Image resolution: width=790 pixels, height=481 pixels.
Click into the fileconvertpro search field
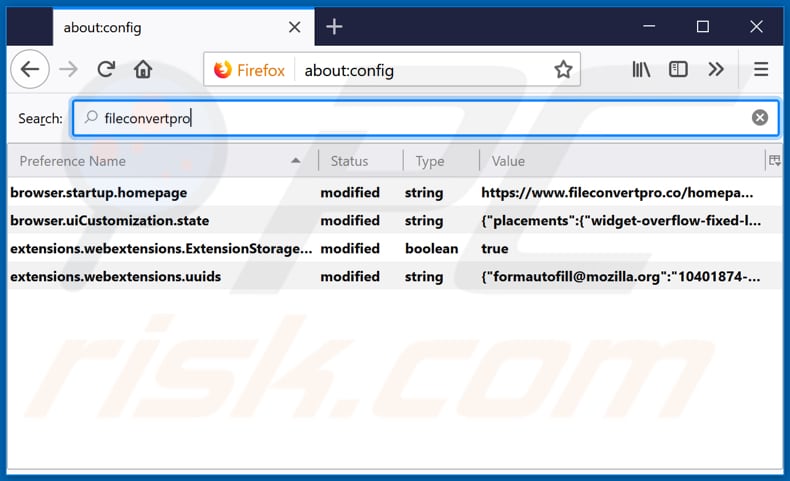426,118
